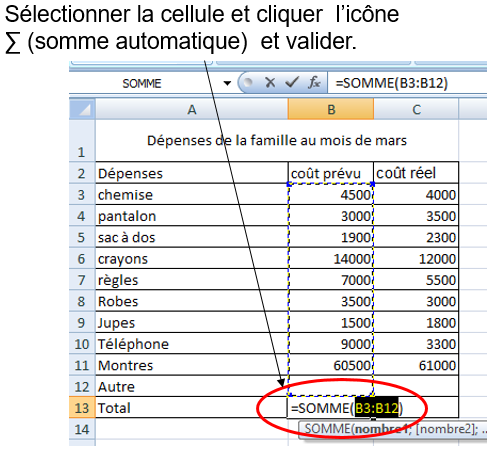Select column B header
The width and height of the screenshot is (494, 457).
(x=331, y=109)
